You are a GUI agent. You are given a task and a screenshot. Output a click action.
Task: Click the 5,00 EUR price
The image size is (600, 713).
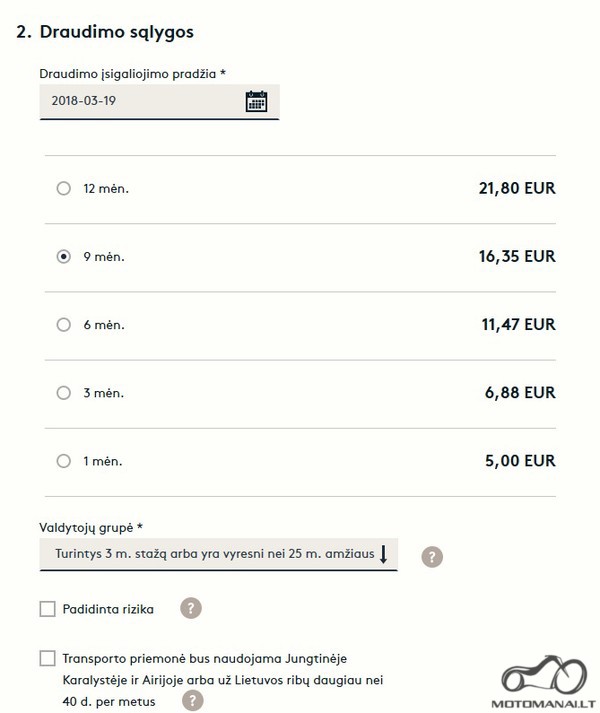pos(520,461)
